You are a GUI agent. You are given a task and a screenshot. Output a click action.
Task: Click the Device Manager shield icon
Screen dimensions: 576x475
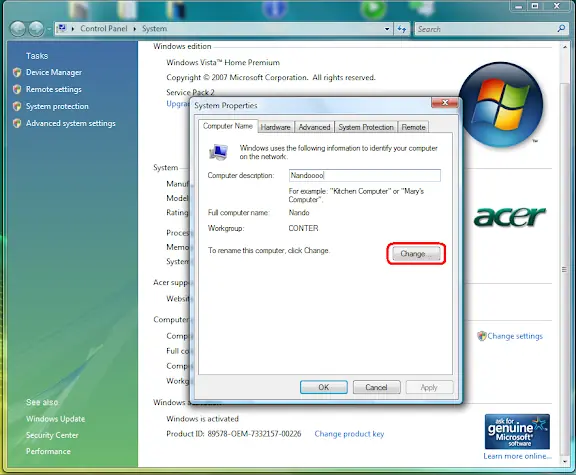[17, 72]
